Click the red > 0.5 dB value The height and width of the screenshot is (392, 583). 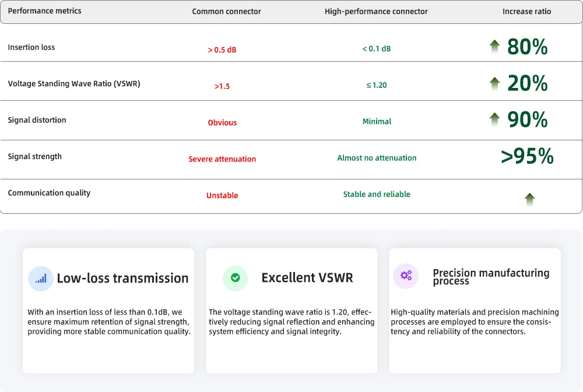pyautogui.click(x=222, y=50)
